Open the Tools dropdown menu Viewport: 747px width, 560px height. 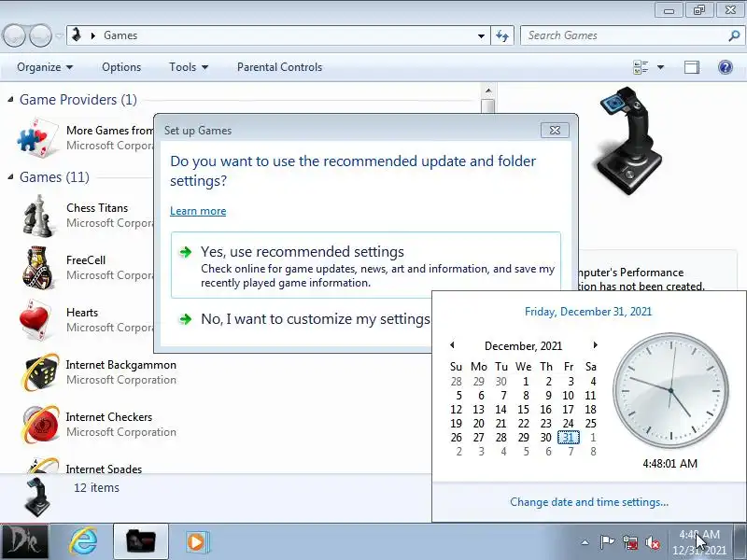click(189, 67)
